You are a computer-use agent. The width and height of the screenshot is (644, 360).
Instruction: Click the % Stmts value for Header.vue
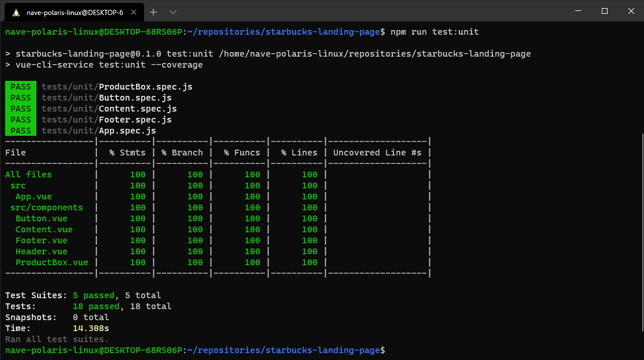138,251
